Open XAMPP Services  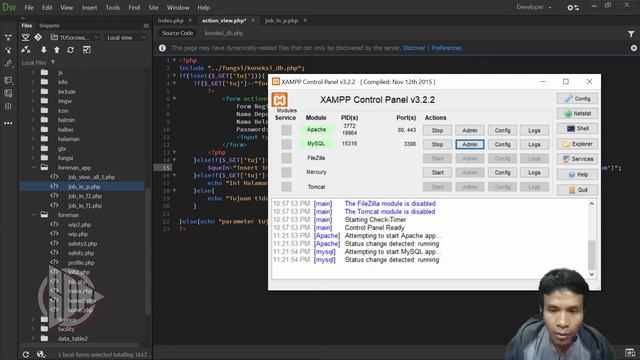tap(577, 159)
